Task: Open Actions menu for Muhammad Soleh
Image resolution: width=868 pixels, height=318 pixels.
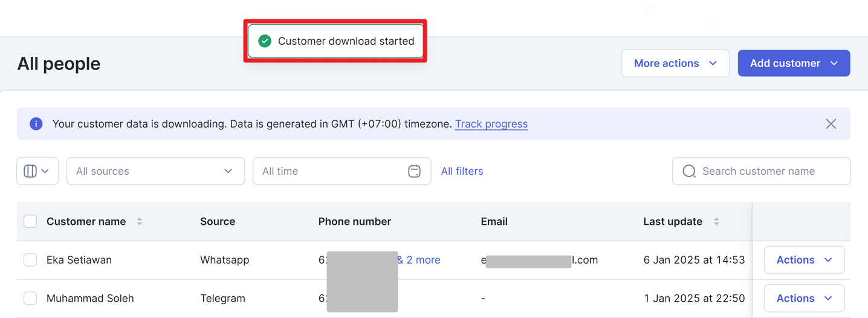Action: point(804,298)
